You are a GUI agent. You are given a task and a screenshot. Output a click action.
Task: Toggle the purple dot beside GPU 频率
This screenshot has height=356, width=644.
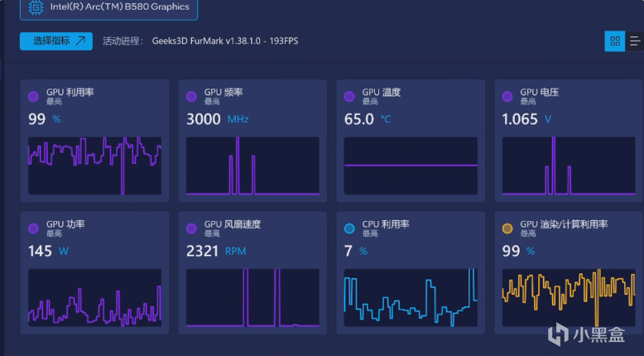pyautogui.click(x=191, y=97)
